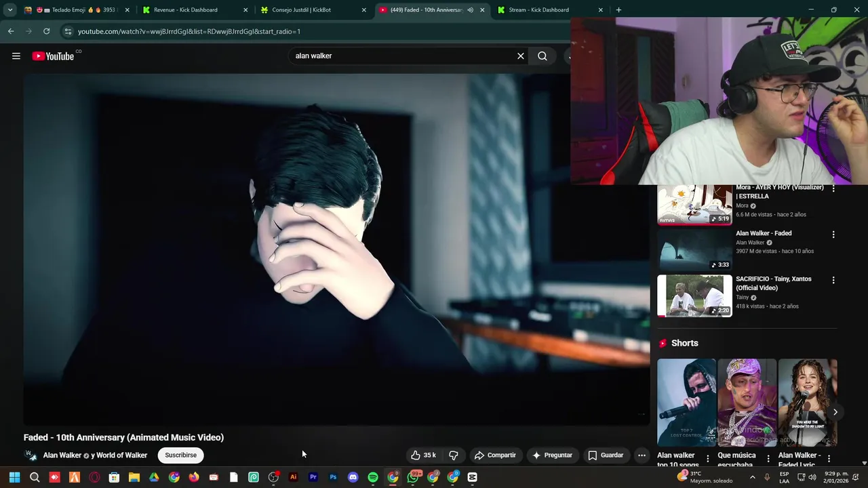
Task: Open clock and date 9:29 p. m.
Action: tap(837, 478)
